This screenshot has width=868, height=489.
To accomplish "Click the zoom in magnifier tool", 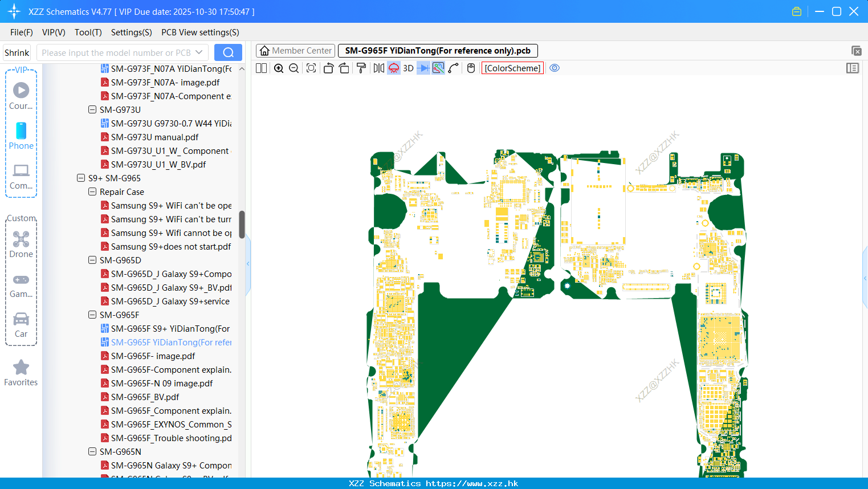I will click(279, 68).
